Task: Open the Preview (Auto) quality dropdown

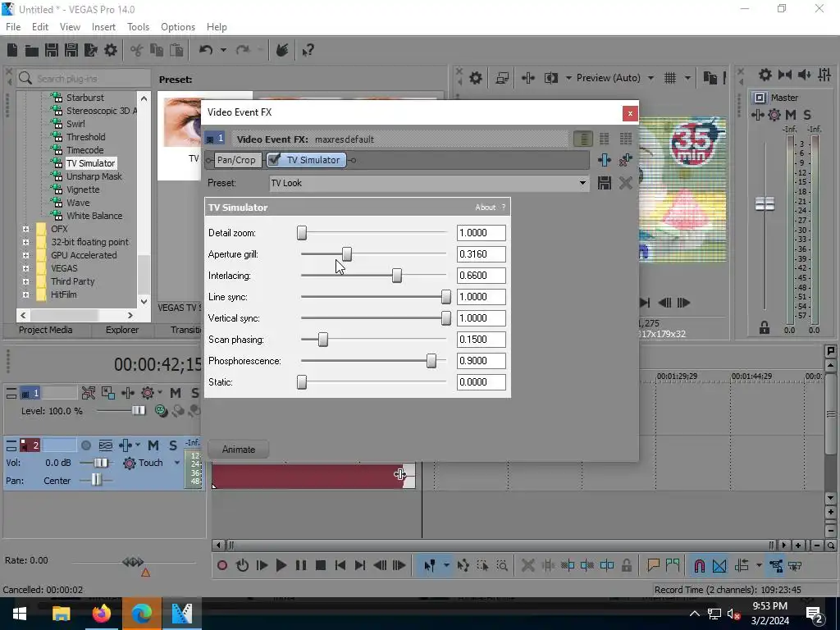Action: point(651,78)
